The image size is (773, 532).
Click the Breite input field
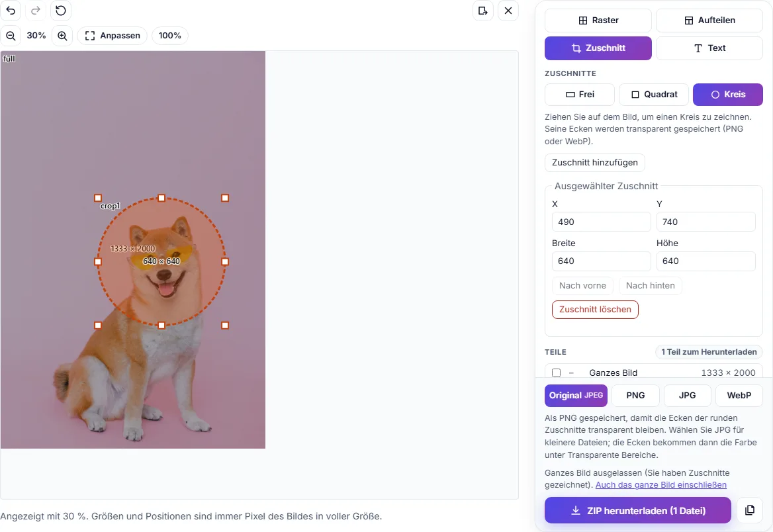pyautogui.click(x=602, y=261)
